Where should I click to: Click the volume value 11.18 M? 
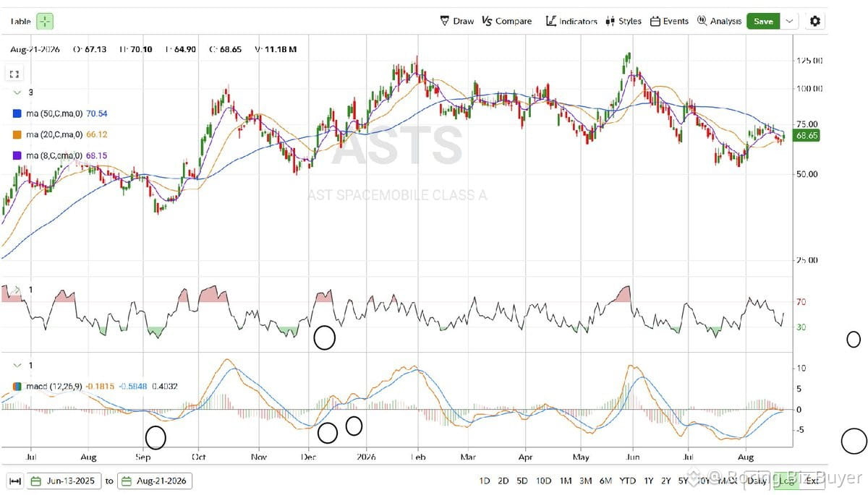280,49
